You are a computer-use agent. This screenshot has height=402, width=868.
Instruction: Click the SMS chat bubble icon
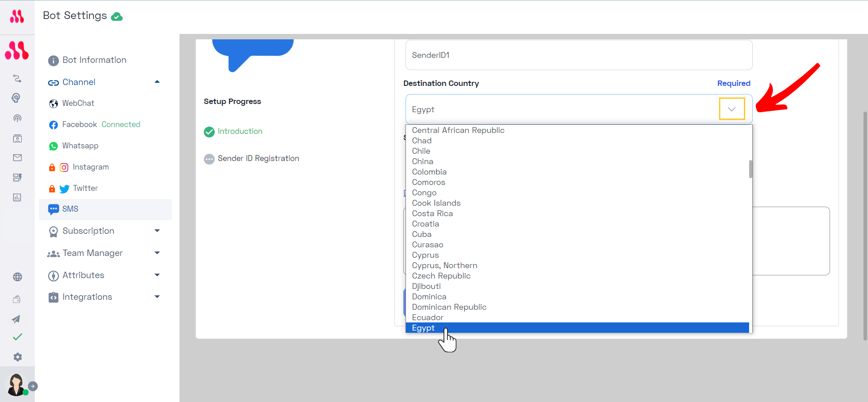click(53, 209)
